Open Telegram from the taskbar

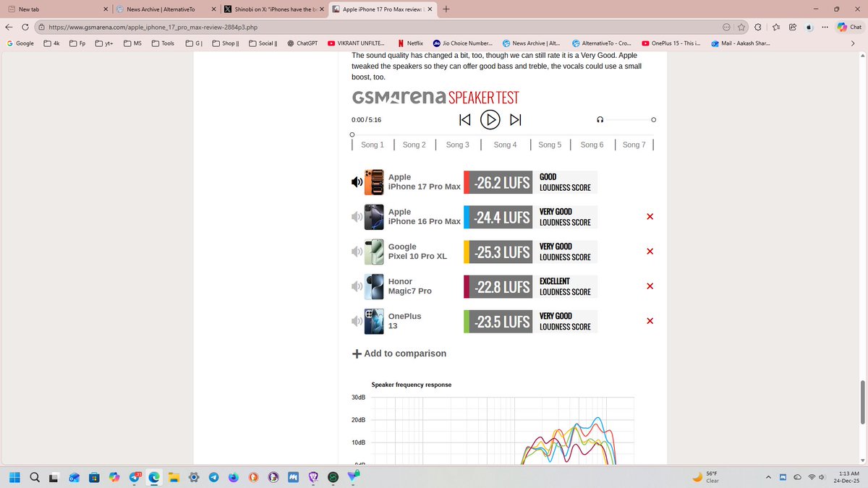(x=213, y=477)
